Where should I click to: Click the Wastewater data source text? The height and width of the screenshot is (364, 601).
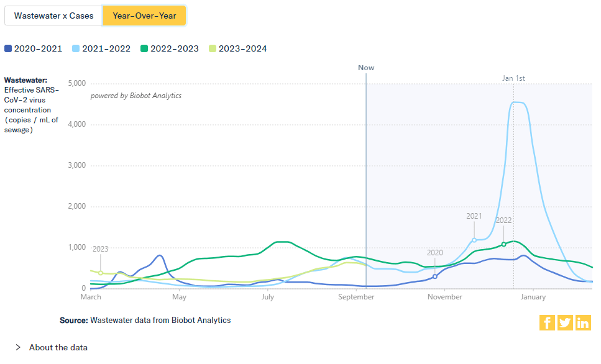point(160,321)
